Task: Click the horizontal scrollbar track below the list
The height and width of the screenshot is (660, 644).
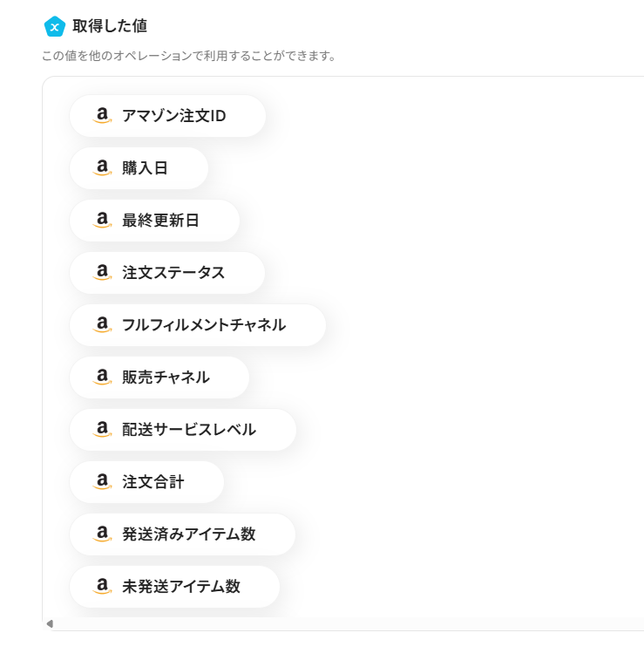Action: coord(349,623)
